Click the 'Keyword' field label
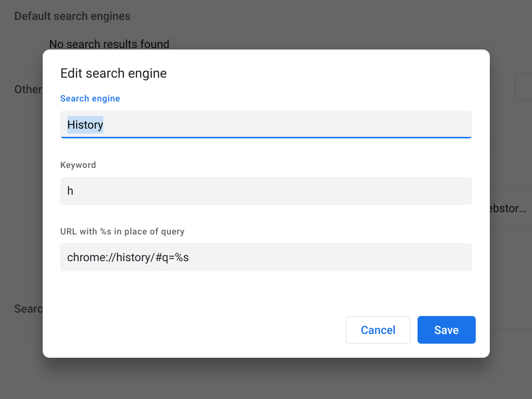This screenshot has width=532, height=399. point(78,165)
